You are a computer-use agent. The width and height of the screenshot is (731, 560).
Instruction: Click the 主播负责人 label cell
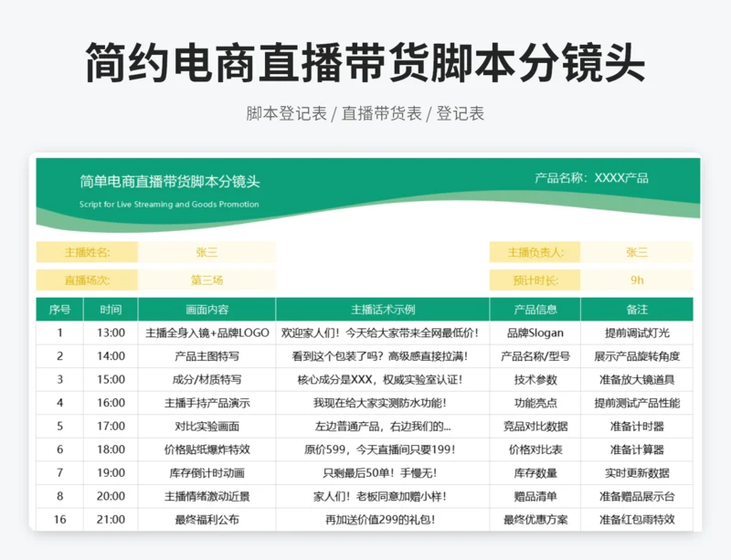pos(535,252)
